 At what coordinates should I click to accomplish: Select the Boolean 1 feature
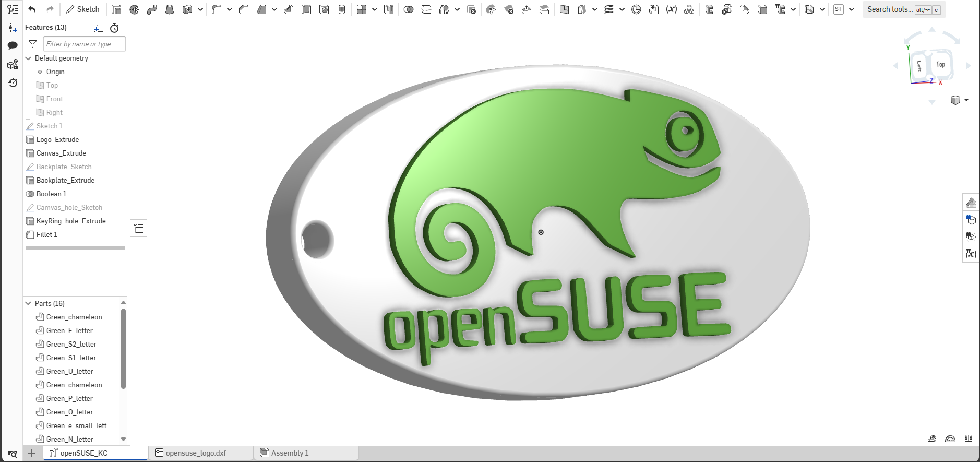pyautogui.click(x=51, y=194)
